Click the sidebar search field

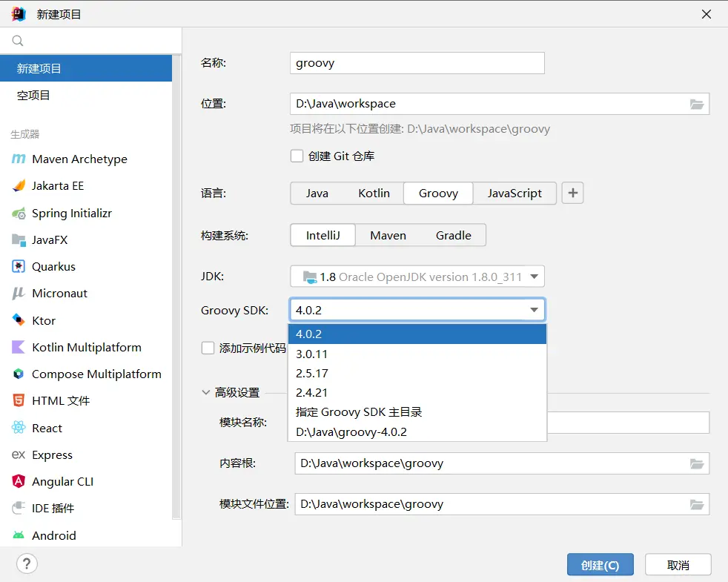(90, 41)
